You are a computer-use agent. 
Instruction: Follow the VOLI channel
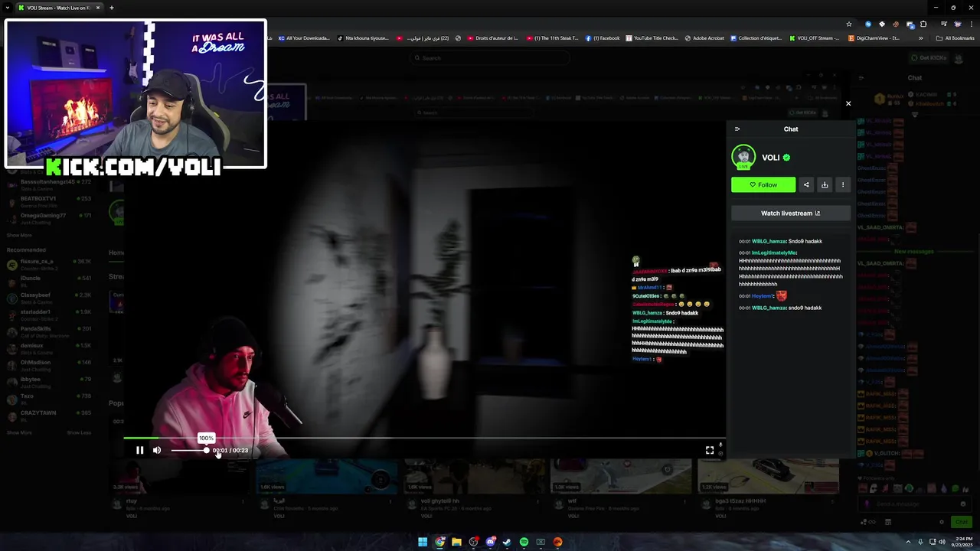coord(763,184)
